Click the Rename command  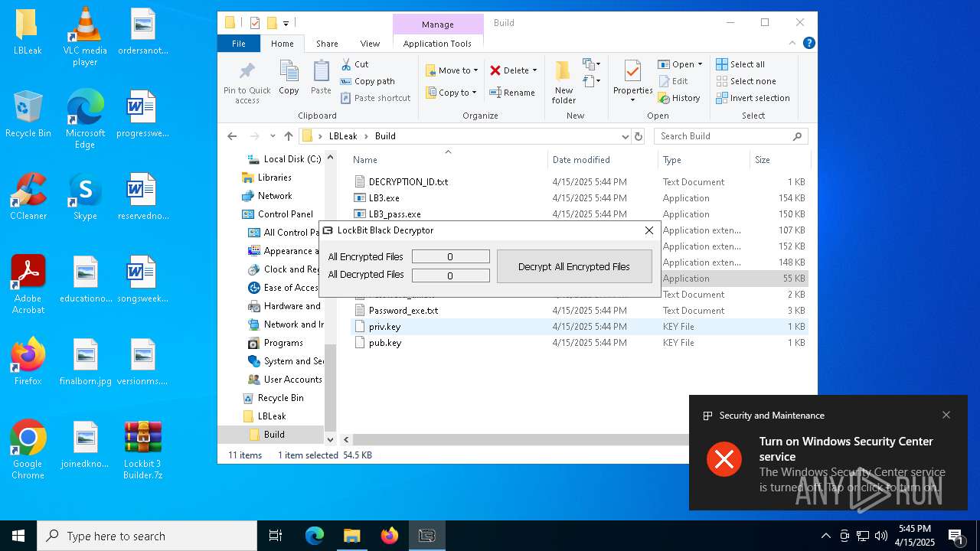512,93
